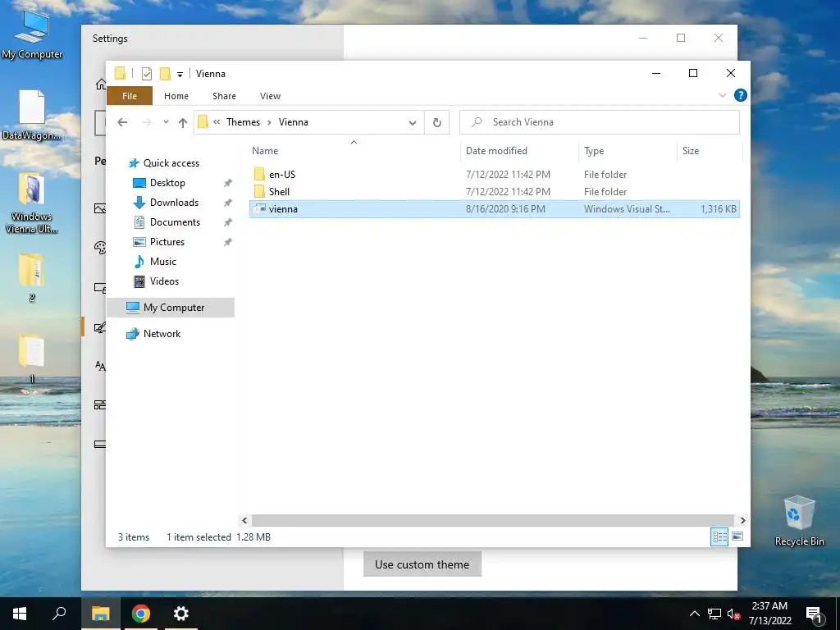Viewport: 840px width, 630px height.
Task: Sort by Name column header
Action: pyautogui.click(x=265, y=151)
